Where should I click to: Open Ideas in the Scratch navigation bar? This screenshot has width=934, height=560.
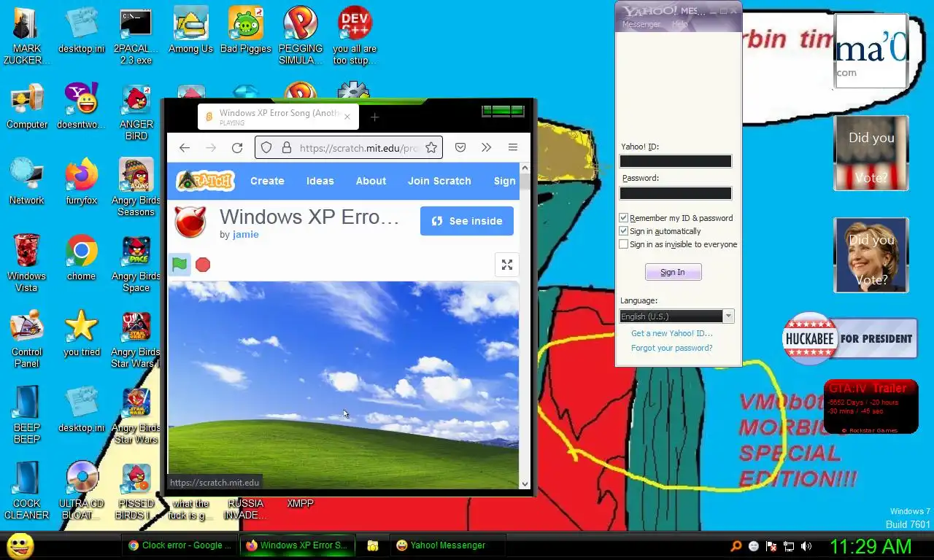pyautogui.click(x=320, y=181)
